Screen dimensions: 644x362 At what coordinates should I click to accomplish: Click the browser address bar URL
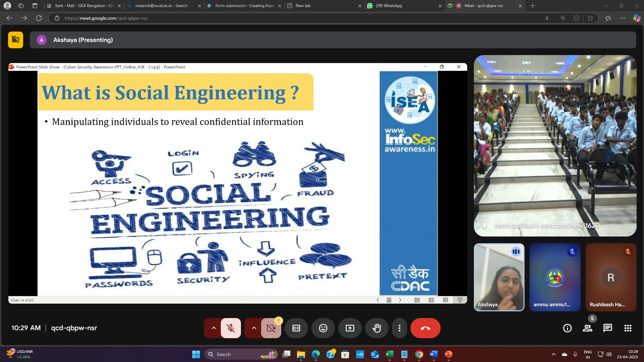click(x=106, y=18)
